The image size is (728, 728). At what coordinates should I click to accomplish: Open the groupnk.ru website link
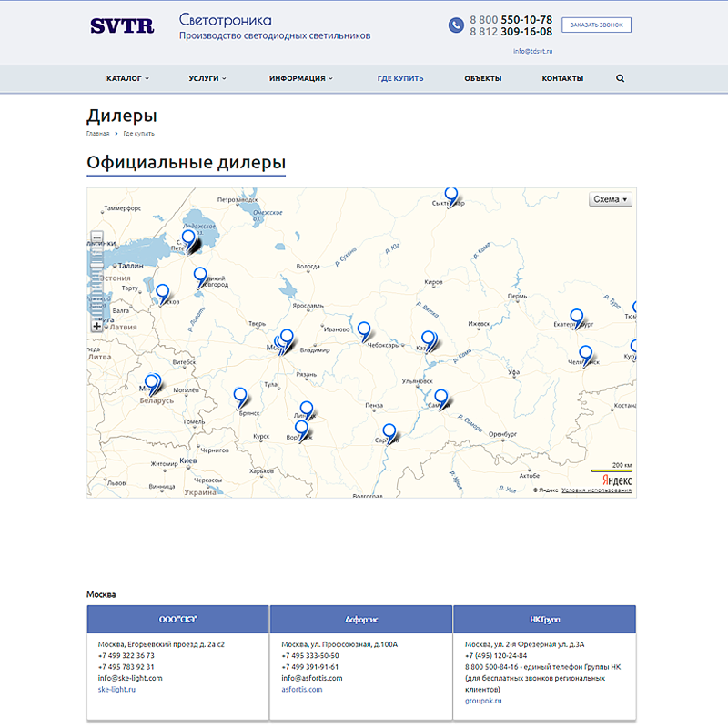pyautogui.click(x=483, y=701)
